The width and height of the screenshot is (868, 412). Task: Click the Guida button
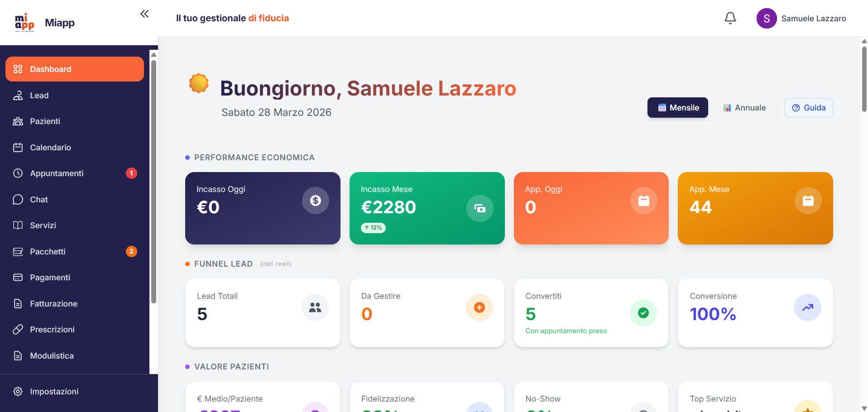tap(808, 107)
